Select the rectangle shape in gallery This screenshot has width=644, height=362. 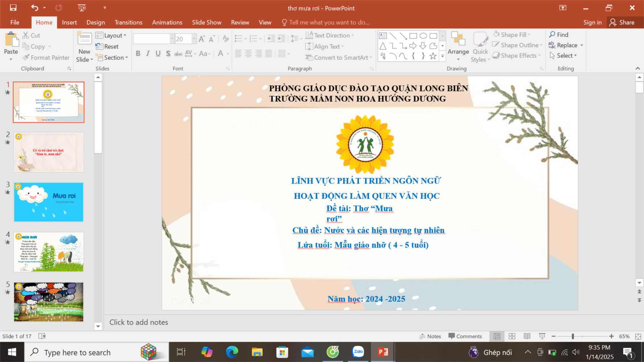413,36
